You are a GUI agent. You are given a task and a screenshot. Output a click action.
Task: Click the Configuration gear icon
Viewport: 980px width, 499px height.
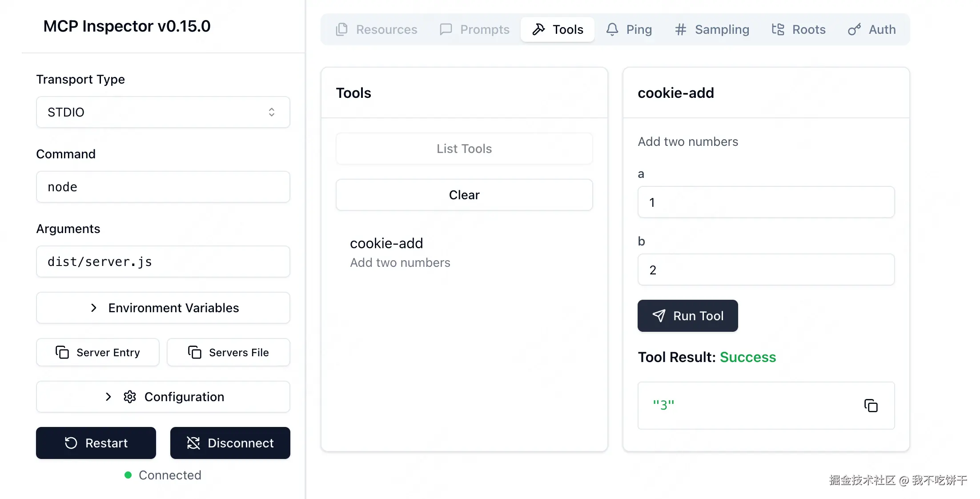pyautogui.click(x=130, y=397)
